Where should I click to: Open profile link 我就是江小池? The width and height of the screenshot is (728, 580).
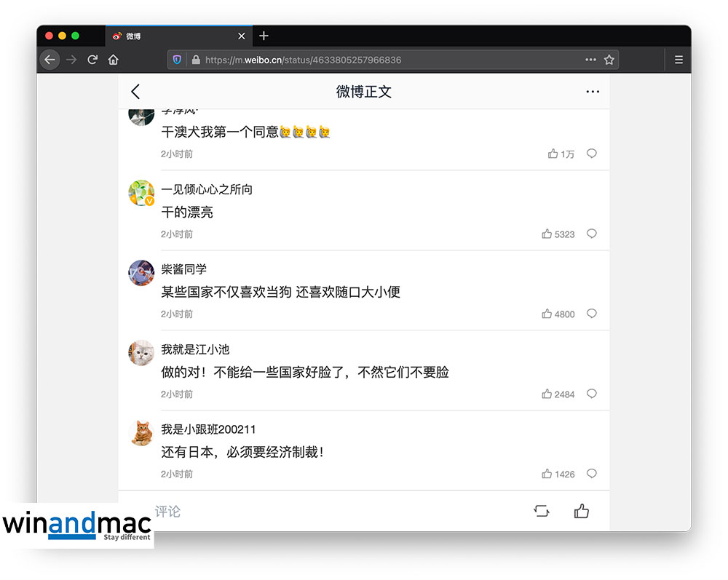click(195, 349)
